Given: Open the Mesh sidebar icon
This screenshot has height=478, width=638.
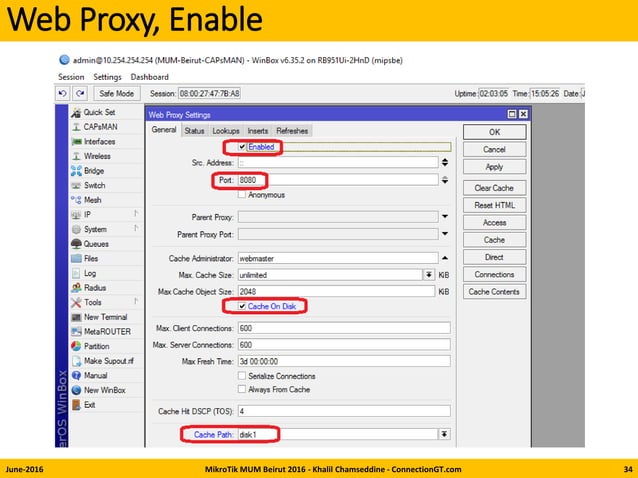Looking at the screenshot, I should pyautogui.click(x=76, y=200).
